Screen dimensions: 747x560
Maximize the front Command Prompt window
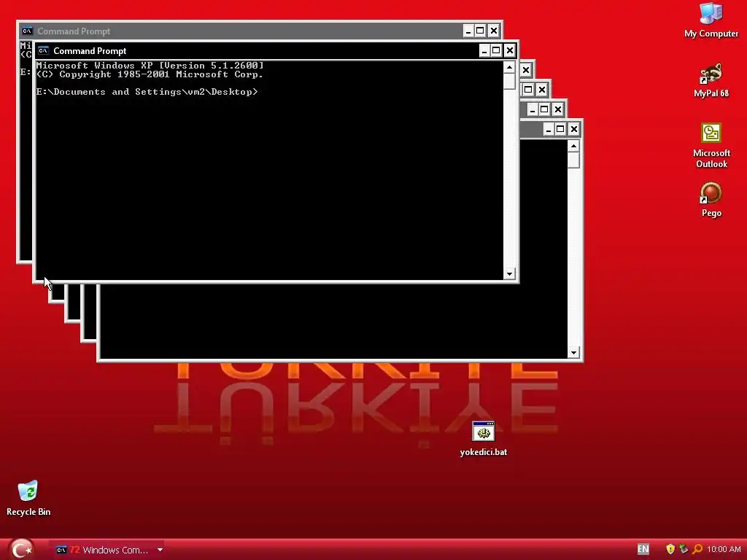click(x=496, y=50)
